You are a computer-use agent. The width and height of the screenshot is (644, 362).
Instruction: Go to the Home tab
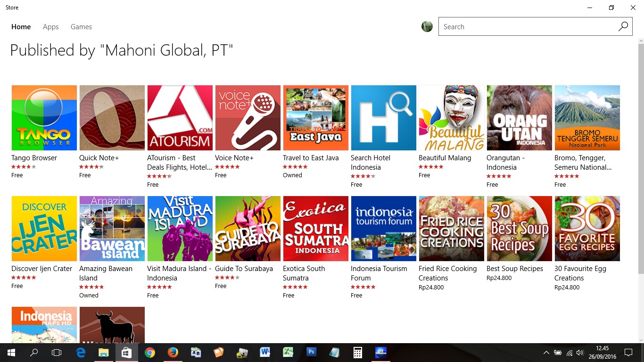pyautogui.click(x=21, y=27)
